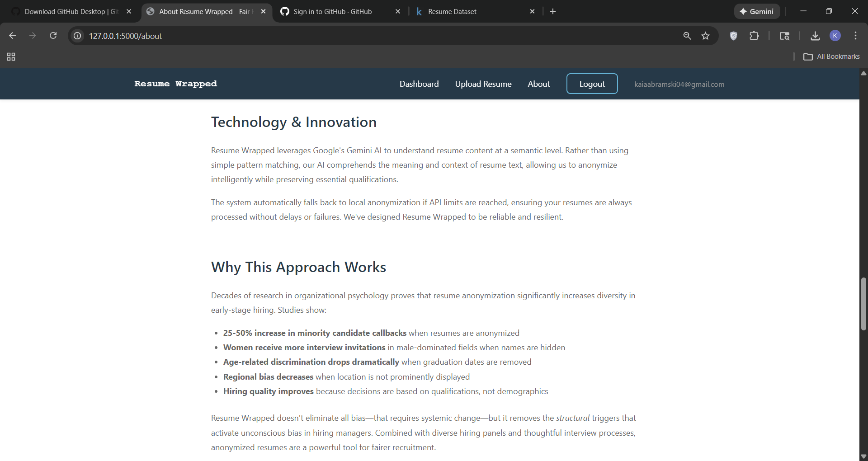
Task: Switch to Resume Dataset tab
Action: point(452,11)
